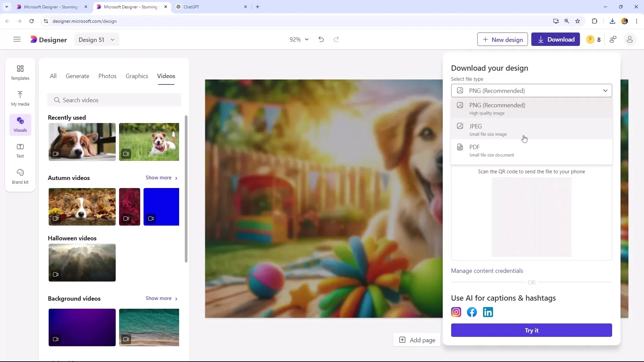Select the Photos tab
Screen dimensions: 644x362
tap(108, 76)
